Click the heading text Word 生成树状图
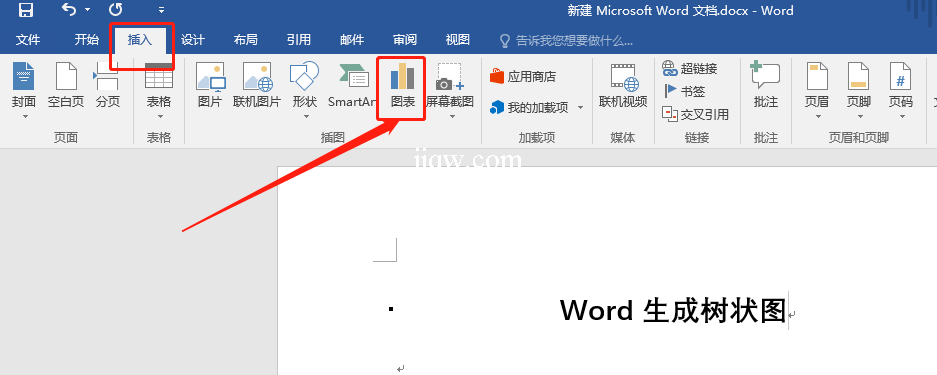This screenshot has width=937, height=375. point(672,311)
